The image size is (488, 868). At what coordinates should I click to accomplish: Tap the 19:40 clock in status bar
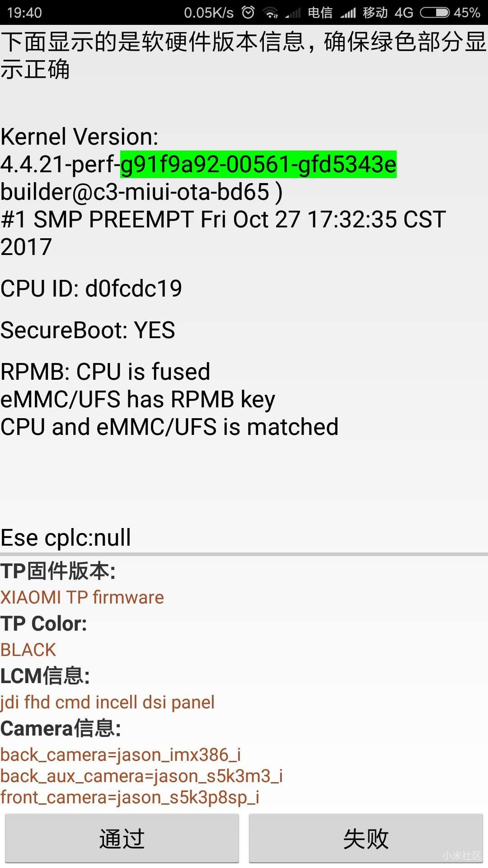pyautogui.click(x=24, y=13)
